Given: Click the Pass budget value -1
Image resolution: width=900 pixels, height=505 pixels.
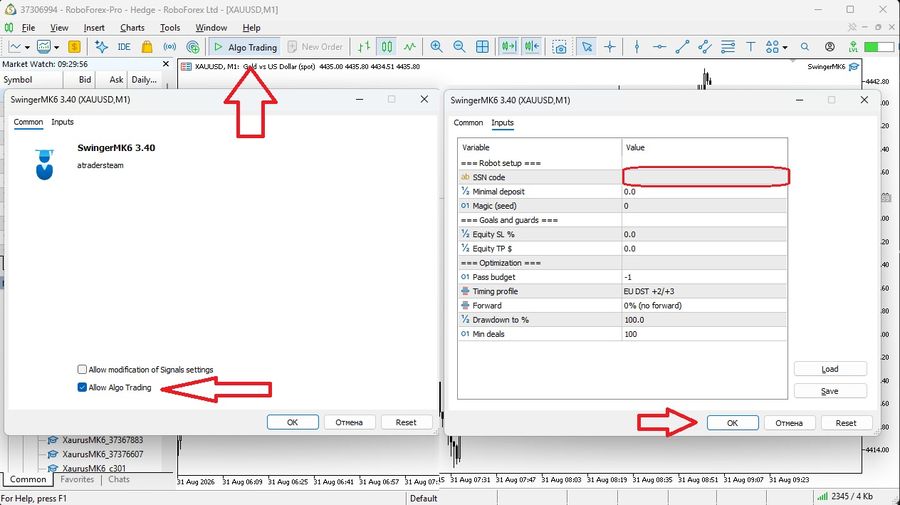Looking at the screenshot, I should (x=704, y=277).
